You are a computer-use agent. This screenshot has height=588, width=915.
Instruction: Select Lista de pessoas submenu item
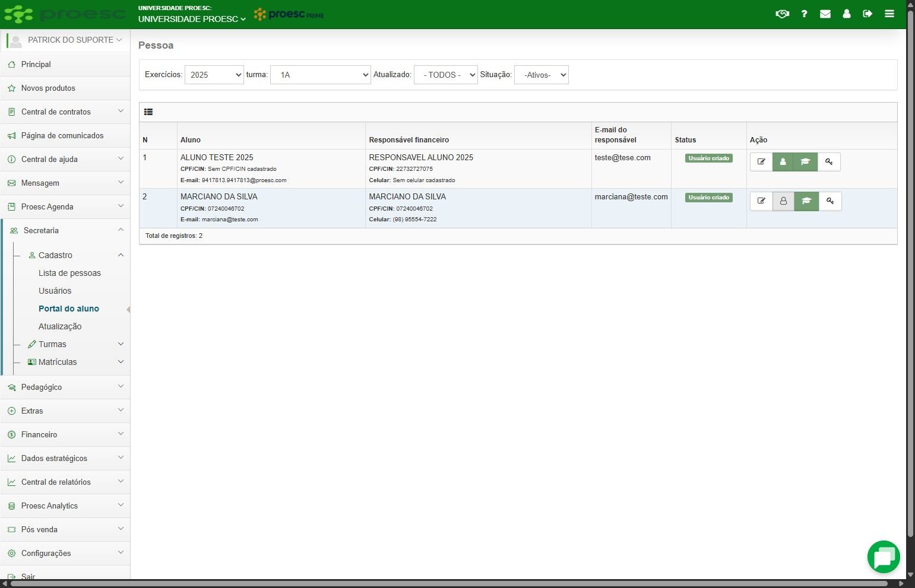[69, 273]
